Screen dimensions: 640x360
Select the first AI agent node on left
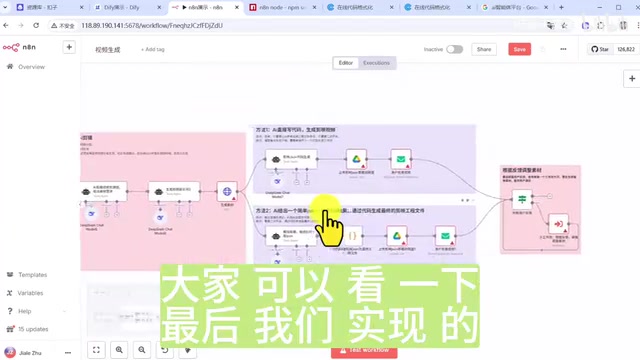tap(104, 191)
